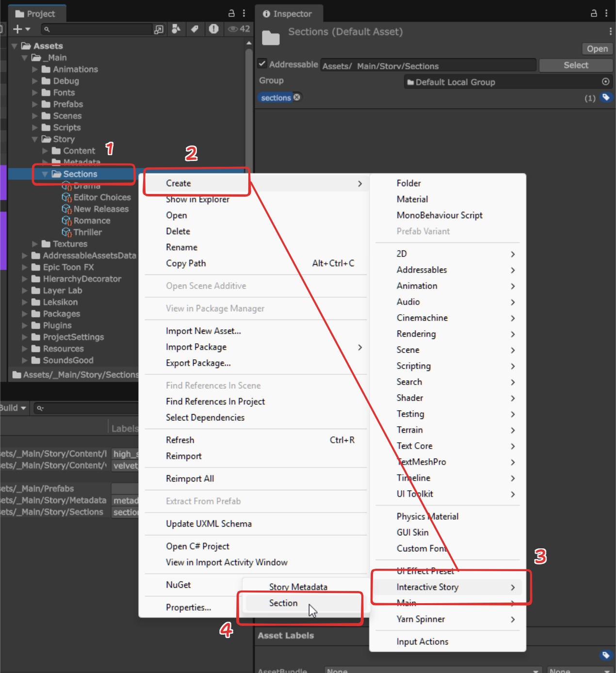616x673 pixels.
Task: Select the Thriller asset under Sections
Action: point(88,232)
